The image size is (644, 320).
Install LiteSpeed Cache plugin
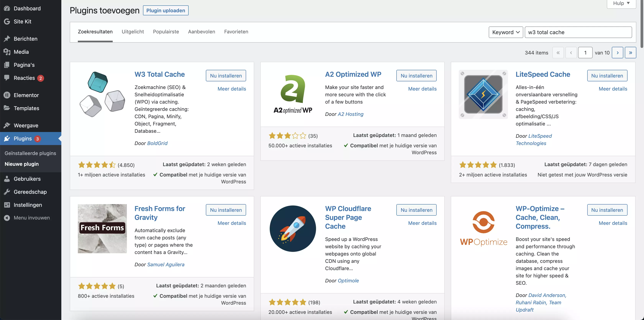(x=607, y=76)
